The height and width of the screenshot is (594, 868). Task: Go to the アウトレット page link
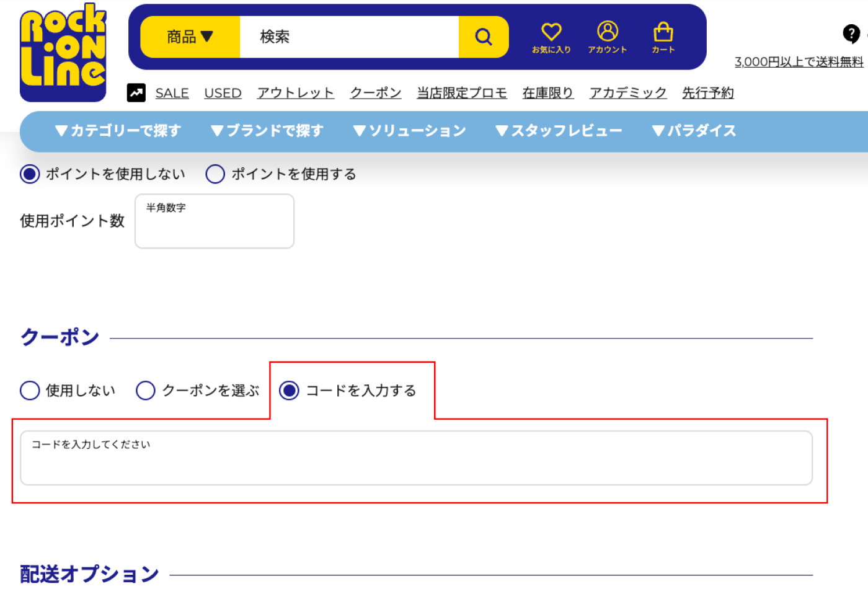coord(295,93)
